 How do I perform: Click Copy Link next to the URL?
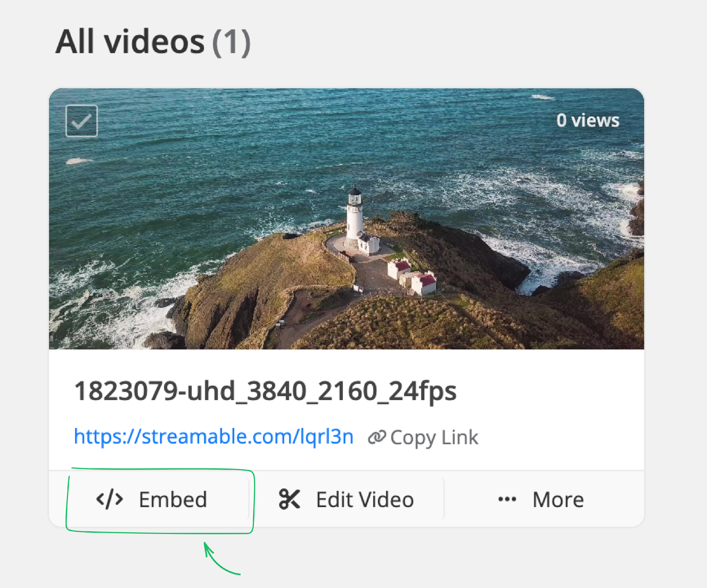click(x=423, y=438)
